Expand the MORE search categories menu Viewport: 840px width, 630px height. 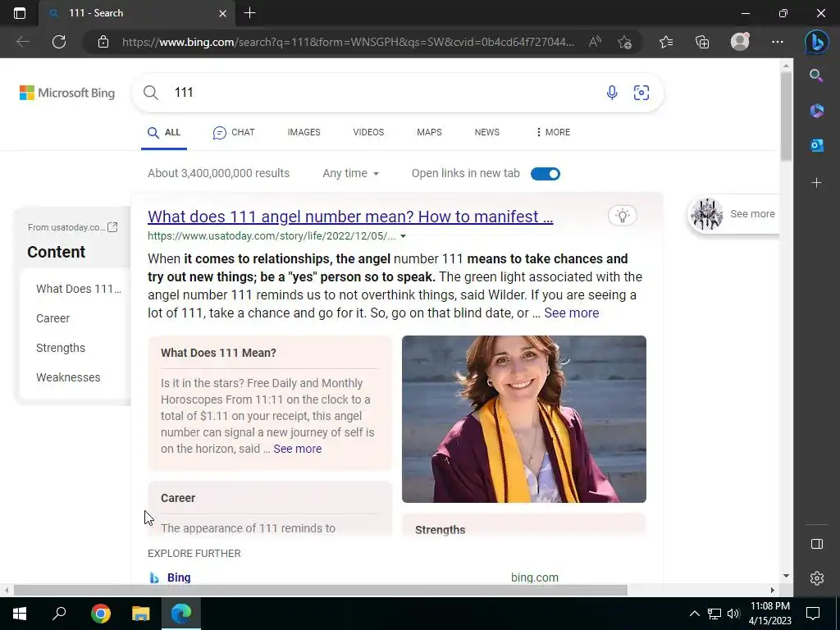(x=553, y=132)
